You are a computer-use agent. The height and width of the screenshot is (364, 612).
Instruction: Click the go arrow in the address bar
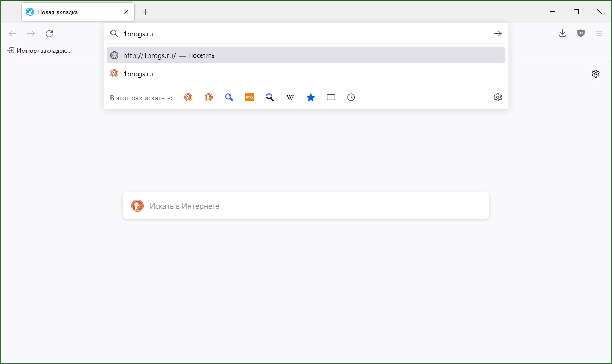(x=498, y=34)
